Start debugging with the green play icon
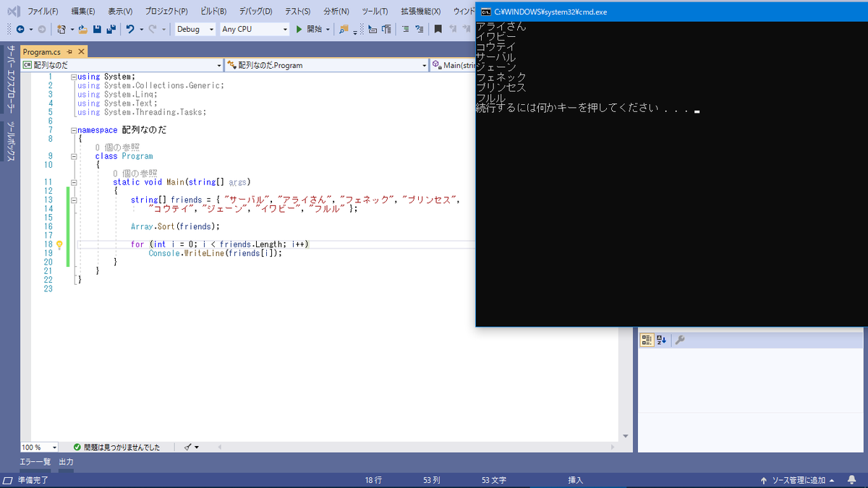The image size is (868, 488). click(x=299, y=30)
